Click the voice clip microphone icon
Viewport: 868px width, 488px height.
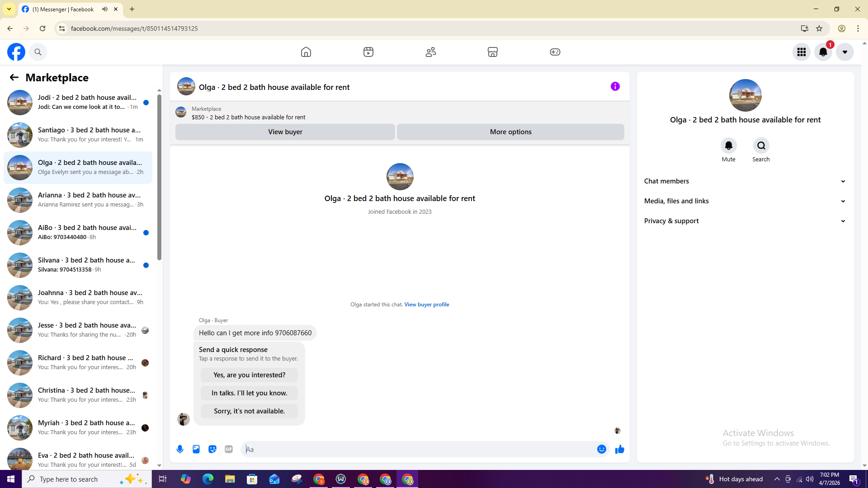[x=180, y=449]
